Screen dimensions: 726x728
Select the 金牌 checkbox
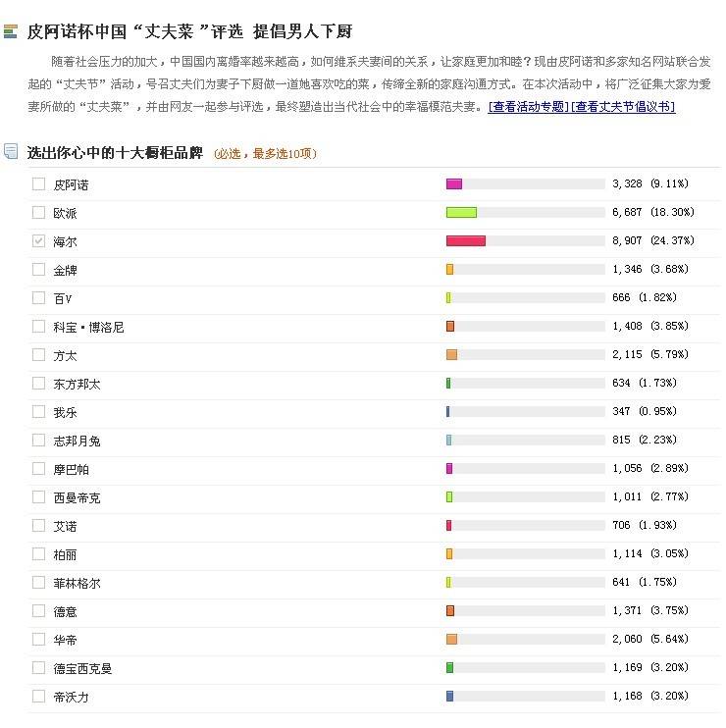click(38, 269)
